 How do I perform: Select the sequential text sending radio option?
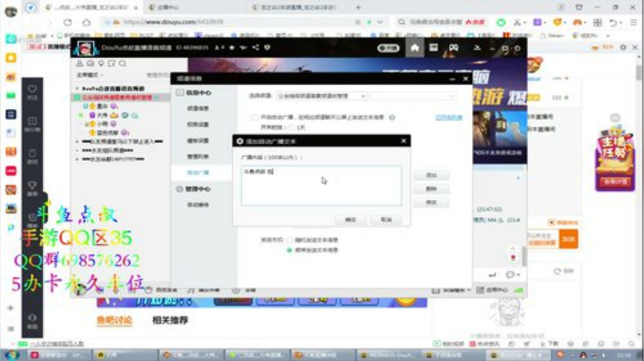[290, 250]
